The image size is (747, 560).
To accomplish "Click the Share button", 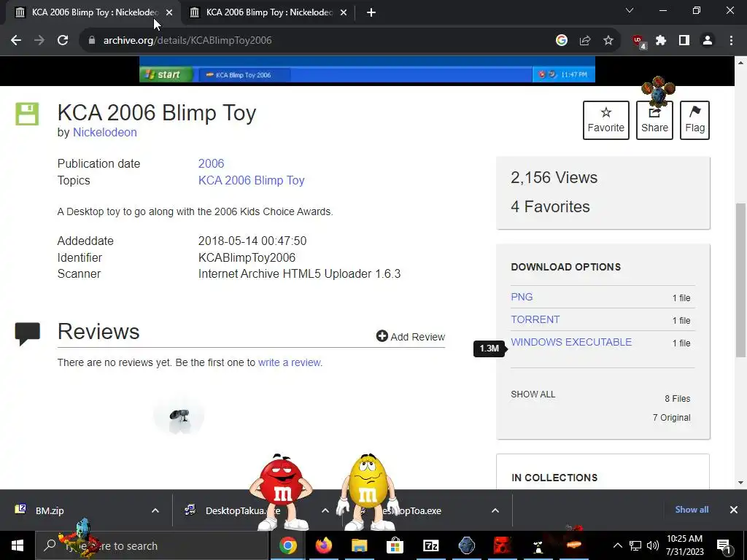I will click(654, 120).
